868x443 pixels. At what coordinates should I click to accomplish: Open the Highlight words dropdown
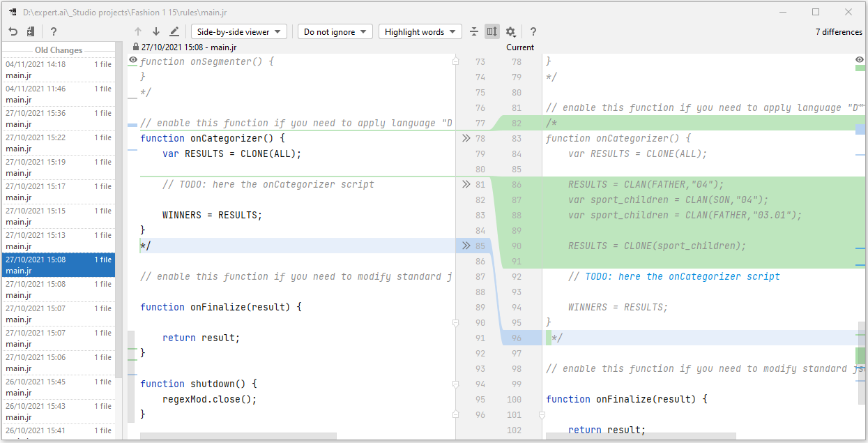click(x=420, y=31)
